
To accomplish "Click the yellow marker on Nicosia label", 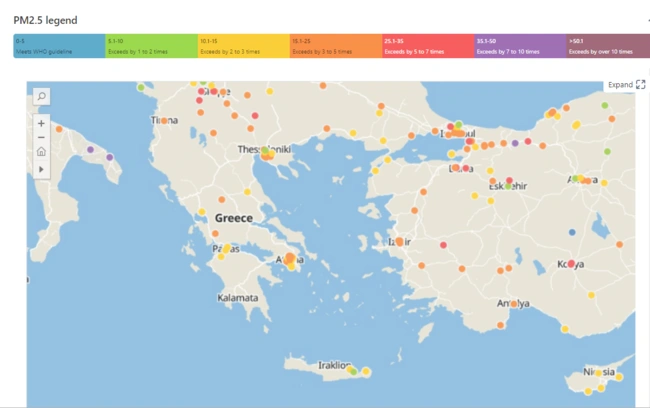I will point(598,373).
